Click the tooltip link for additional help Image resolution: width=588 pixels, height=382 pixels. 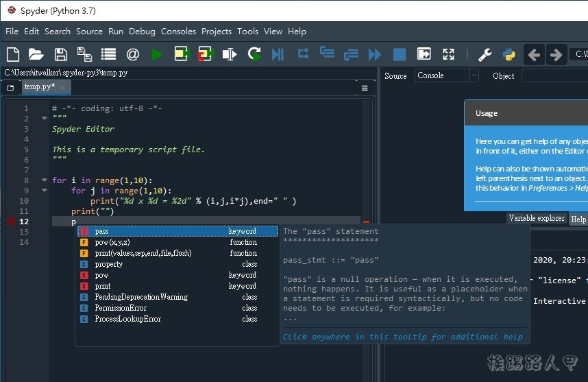point(402,337)
